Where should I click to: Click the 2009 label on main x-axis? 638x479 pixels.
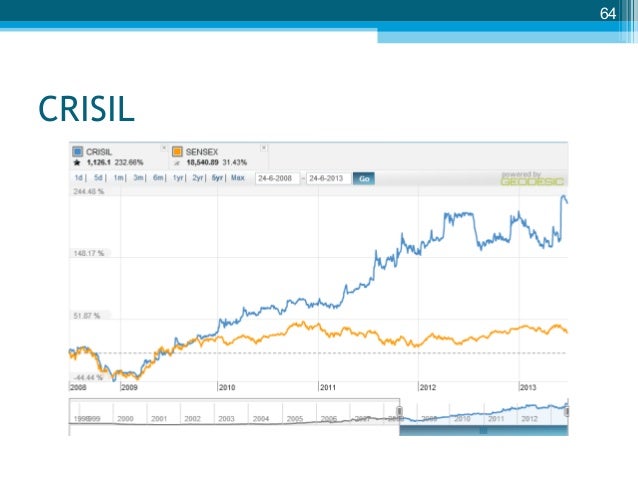coord(129,387)
